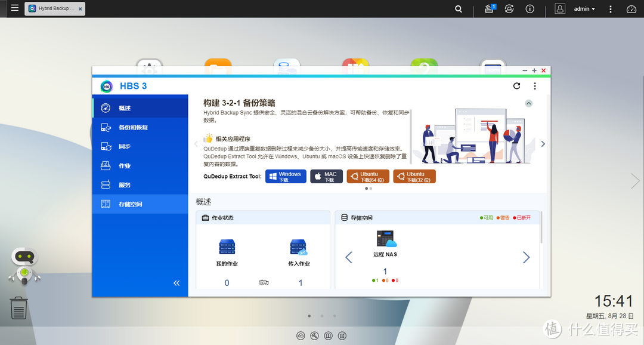Viewport: 644px width, 345px height.
Task: Open 存储空间 in the sidebar
Action: pyautogui.click(x=140, y=204)
